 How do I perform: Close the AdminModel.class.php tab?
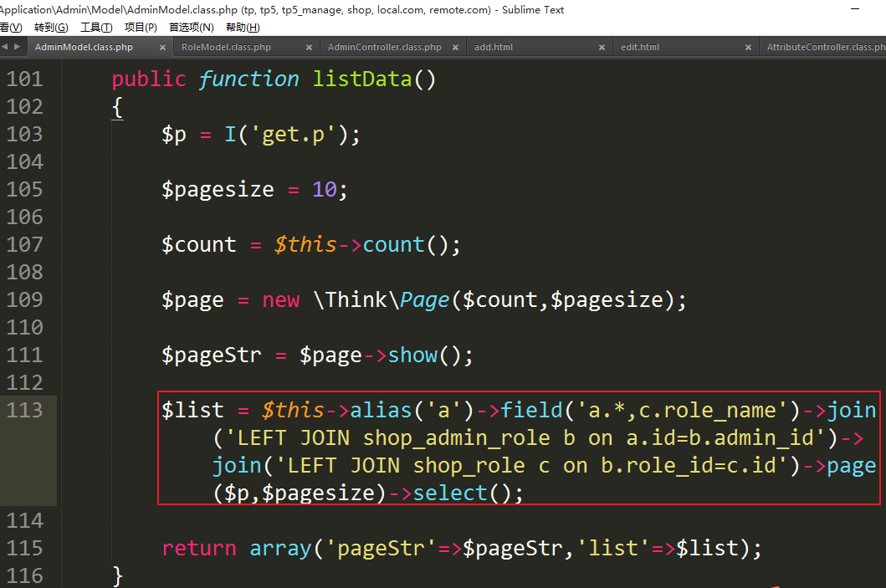(162, 48)
